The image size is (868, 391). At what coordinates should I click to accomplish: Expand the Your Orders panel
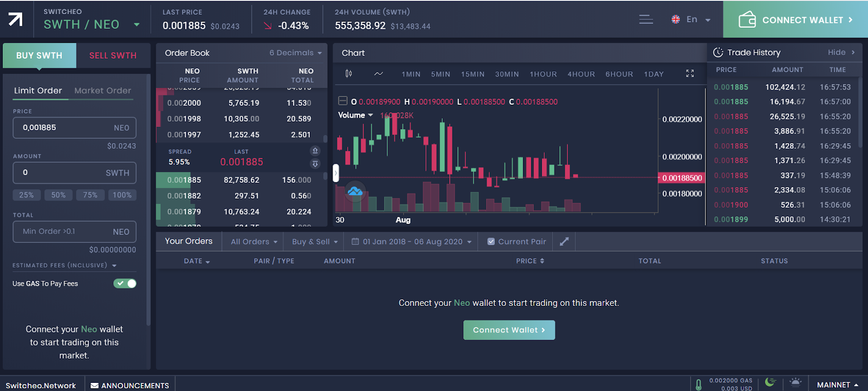[564, 241]
